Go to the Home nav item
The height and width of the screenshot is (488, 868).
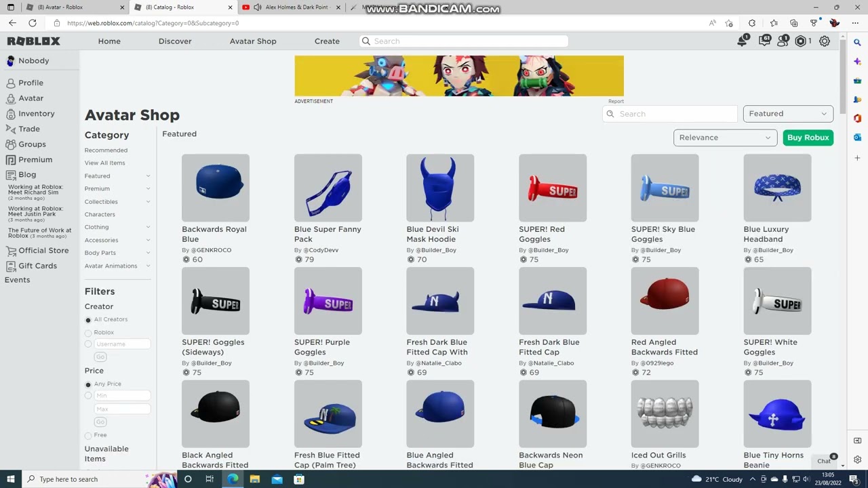[x=109, y=41]
